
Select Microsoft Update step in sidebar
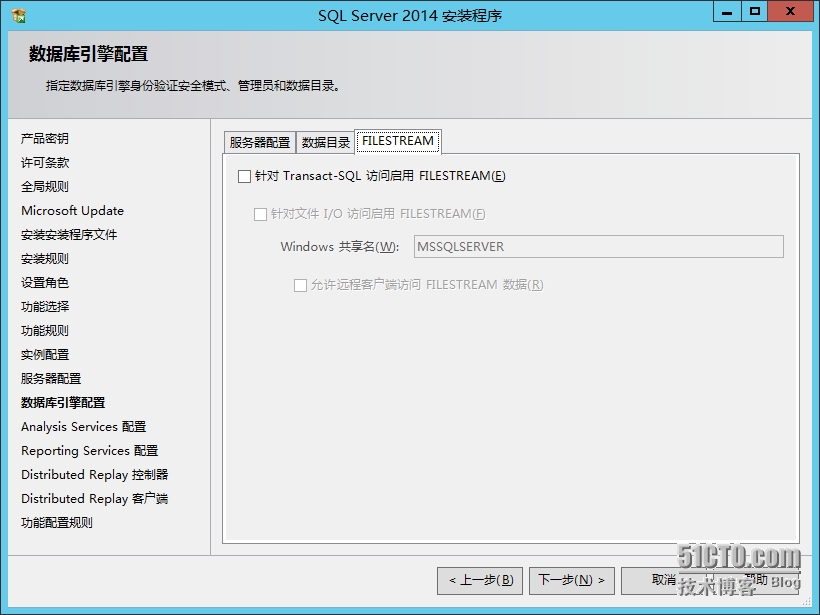(73, 211)
